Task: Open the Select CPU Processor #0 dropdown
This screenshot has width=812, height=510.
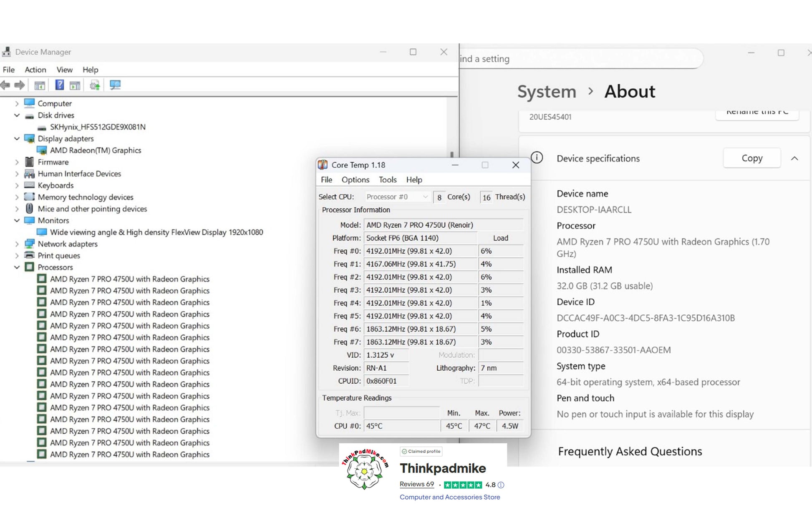Action: tap(397, 197)
